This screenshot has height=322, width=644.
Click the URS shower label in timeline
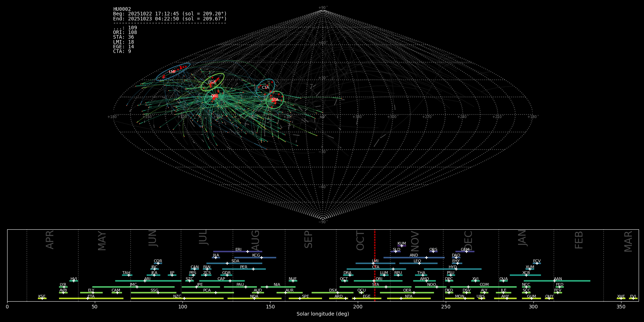[481, 297]
